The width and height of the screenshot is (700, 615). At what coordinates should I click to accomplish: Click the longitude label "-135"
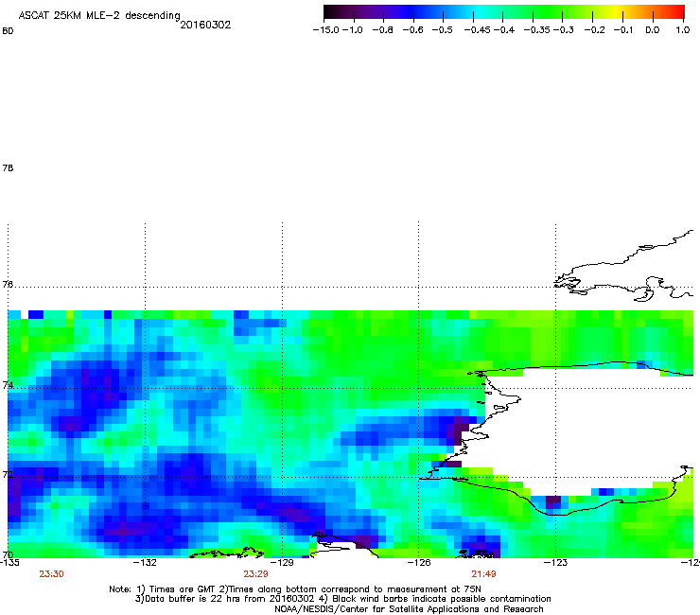[x=9, y=563]
